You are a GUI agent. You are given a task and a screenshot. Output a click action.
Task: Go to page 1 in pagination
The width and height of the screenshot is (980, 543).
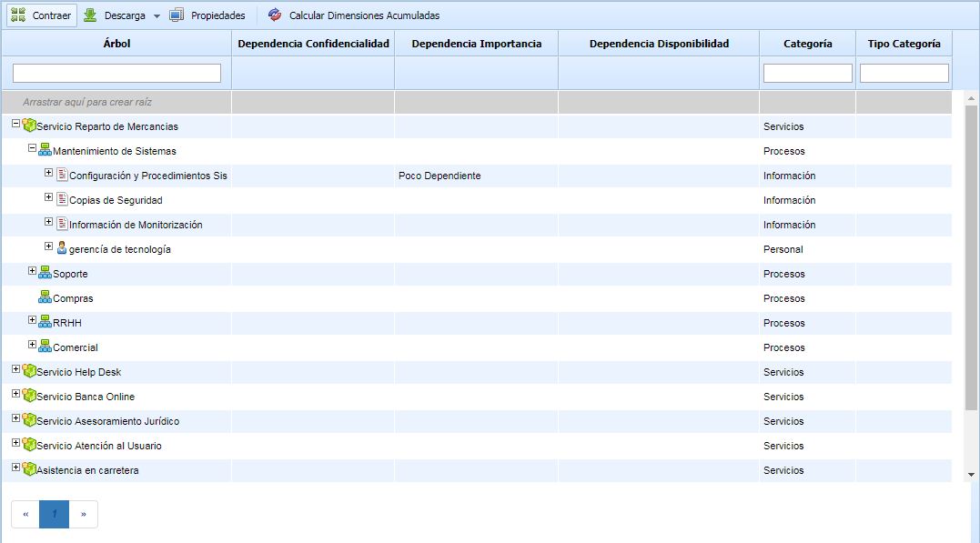click(x=55, y=514)
